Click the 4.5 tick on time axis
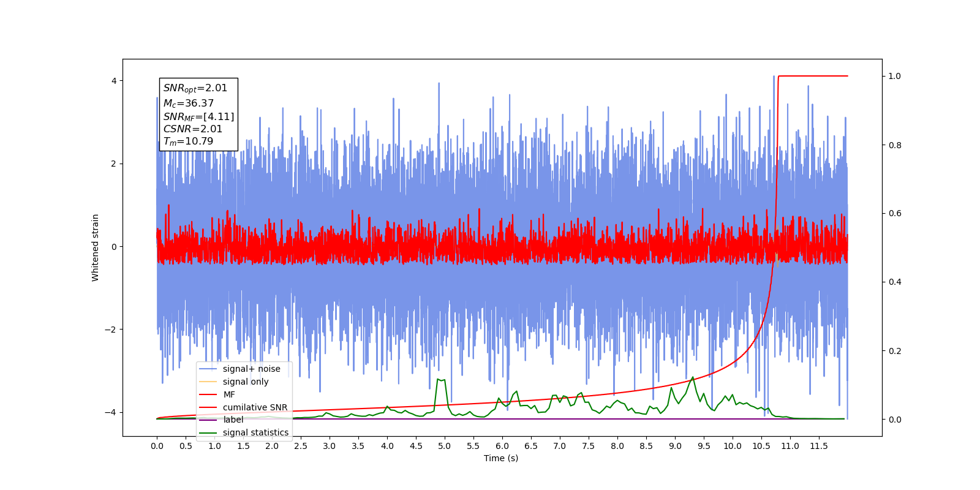 tap(416, 446)
